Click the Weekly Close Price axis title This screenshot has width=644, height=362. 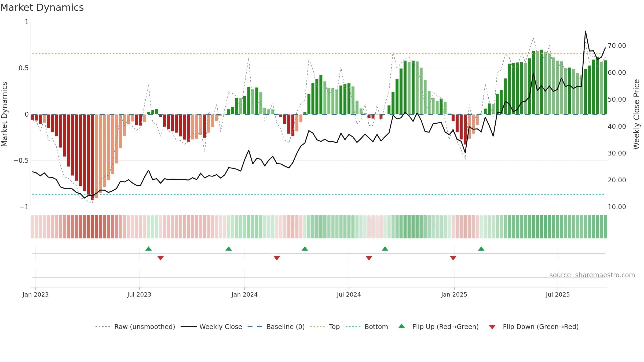tap(636, 114)
